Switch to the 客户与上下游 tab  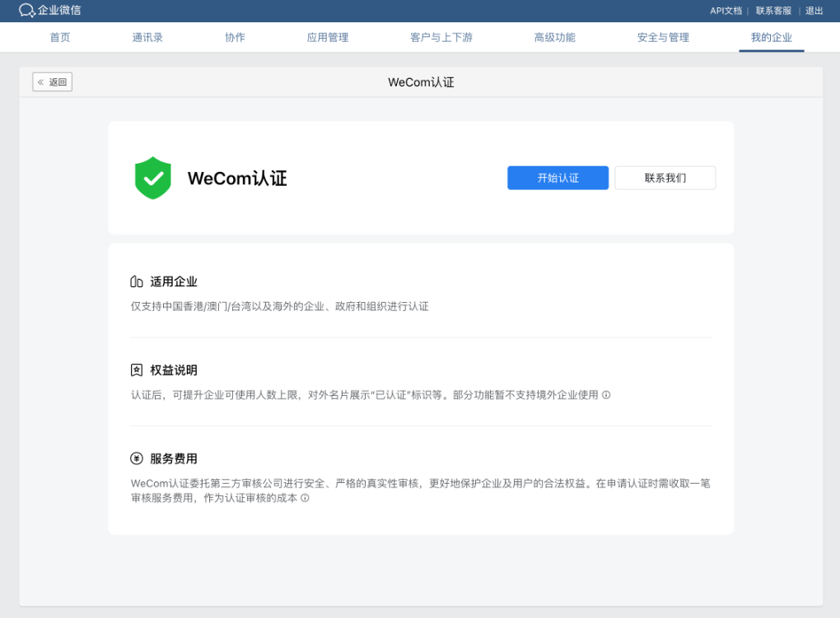(x=441, y=37)
